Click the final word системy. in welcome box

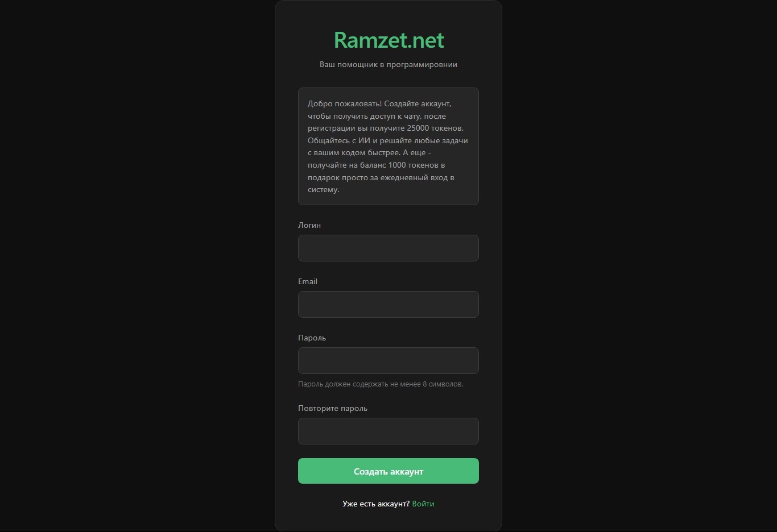coord(324,190)
